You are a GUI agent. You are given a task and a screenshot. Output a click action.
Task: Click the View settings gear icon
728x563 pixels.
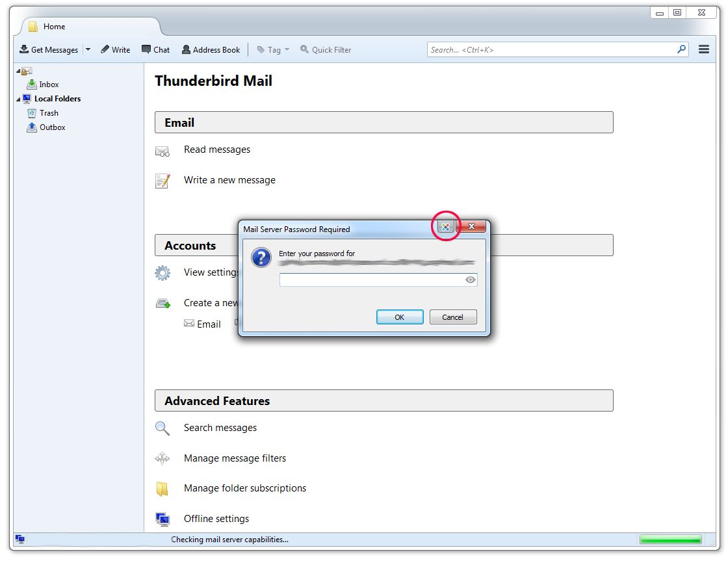(x=162, y=273)
